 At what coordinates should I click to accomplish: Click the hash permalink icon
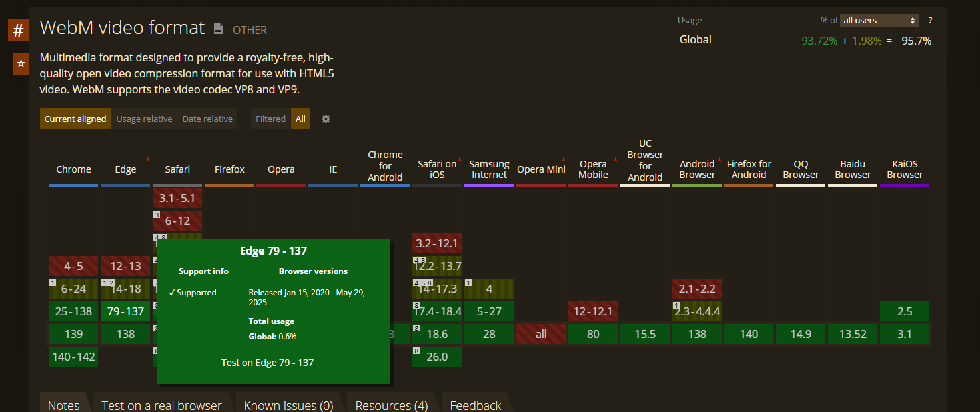click(x=19, y=30)
